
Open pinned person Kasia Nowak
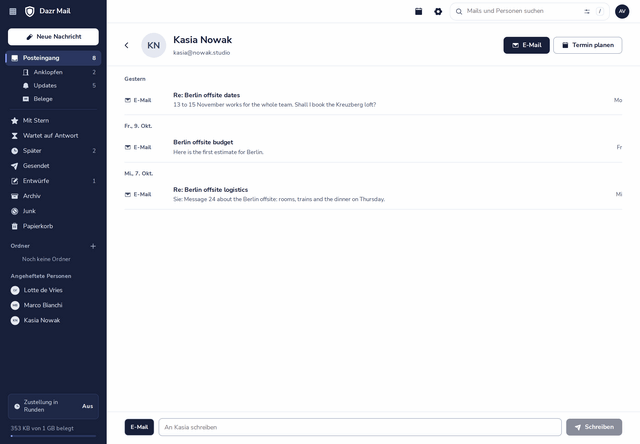click(53, 320)
